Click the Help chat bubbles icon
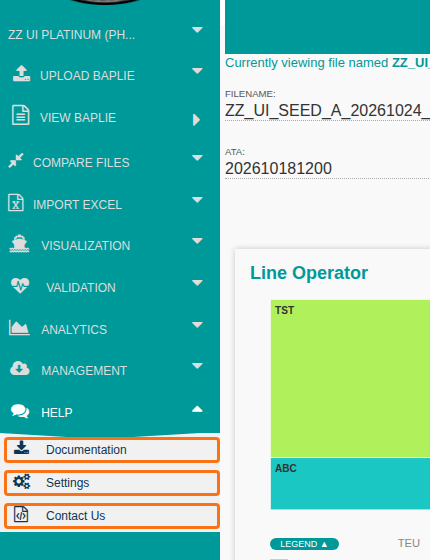 20,411
